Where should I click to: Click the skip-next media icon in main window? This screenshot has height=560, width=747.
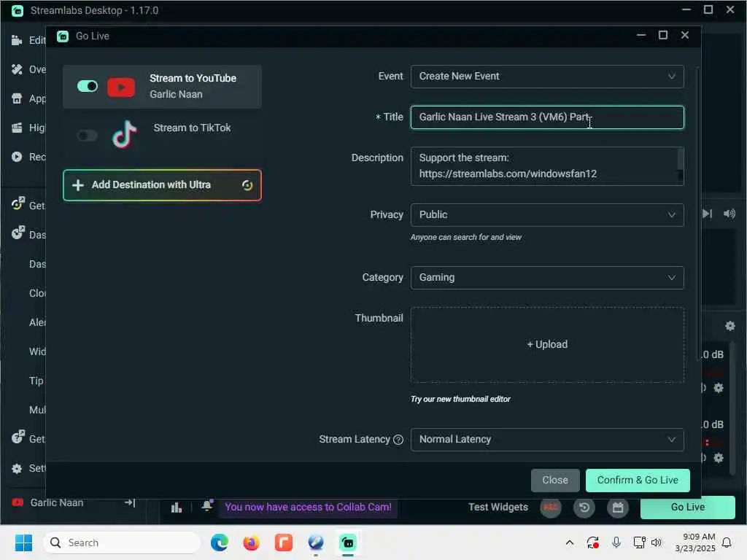coord(707,214)
